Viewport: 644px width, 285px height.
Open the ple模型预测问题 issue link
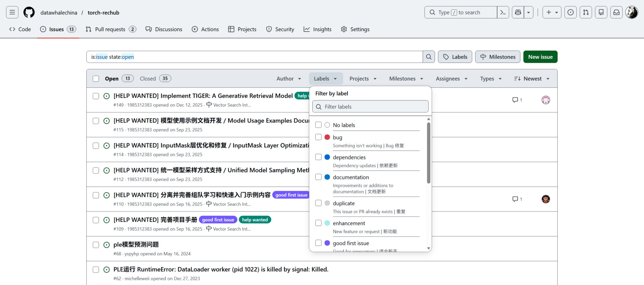pyautogui.click(x=136, y=244)
